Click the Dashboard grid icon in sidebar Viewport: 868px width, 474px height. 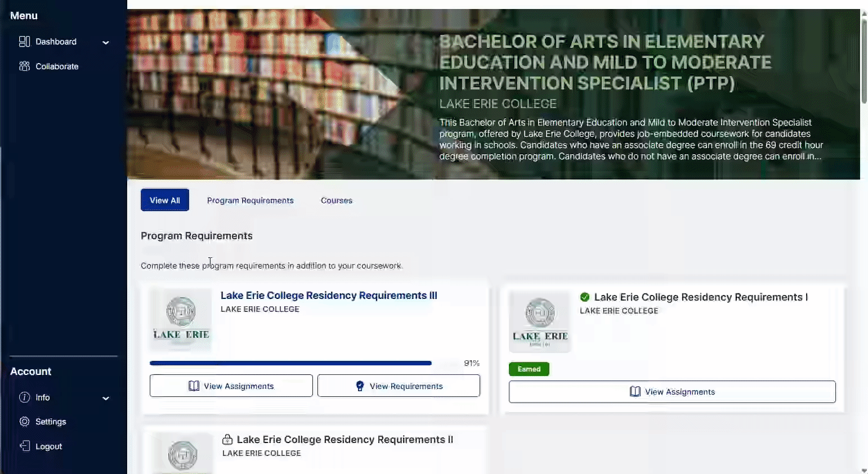pos(24,42)
